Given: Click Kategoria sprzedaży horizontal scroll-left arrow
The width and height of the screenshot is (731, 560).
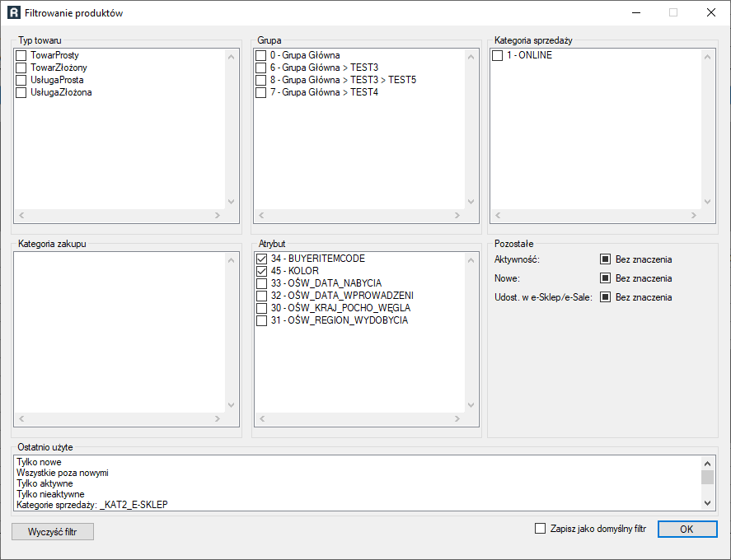Looking at the screenshot, I should point(498,215).
